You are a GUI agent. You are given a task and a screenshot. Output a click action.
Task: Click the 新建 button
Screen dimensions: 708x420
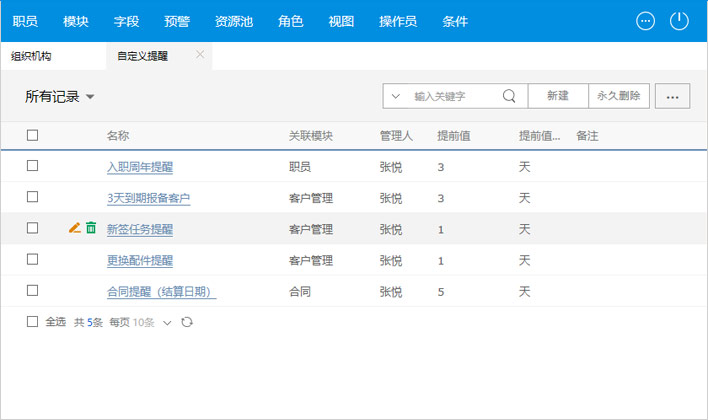557,96
